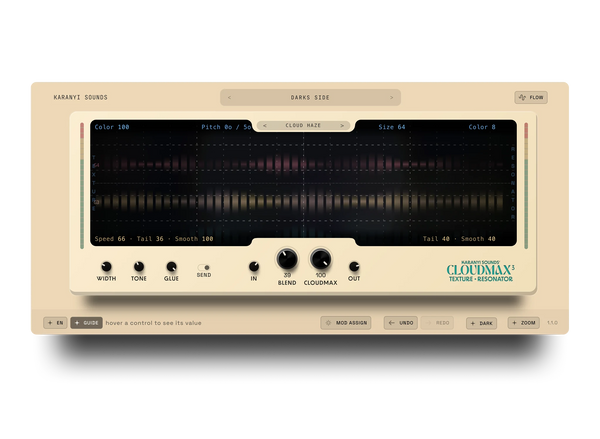Click the right output level meter
Viewport: 600px width, 439px height.
point(526,186)
